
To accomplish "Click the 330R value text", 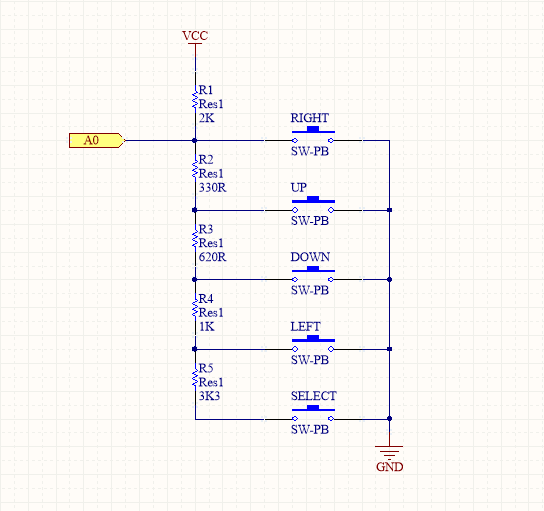I will click(x=212, y=188).
